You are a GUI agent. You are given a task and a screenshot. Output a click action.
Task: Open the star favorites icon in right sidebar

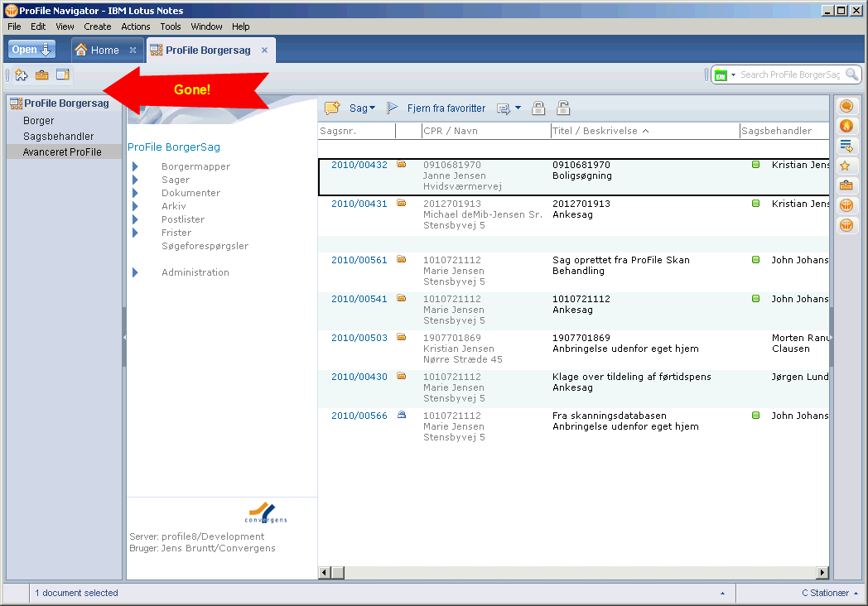846,166
